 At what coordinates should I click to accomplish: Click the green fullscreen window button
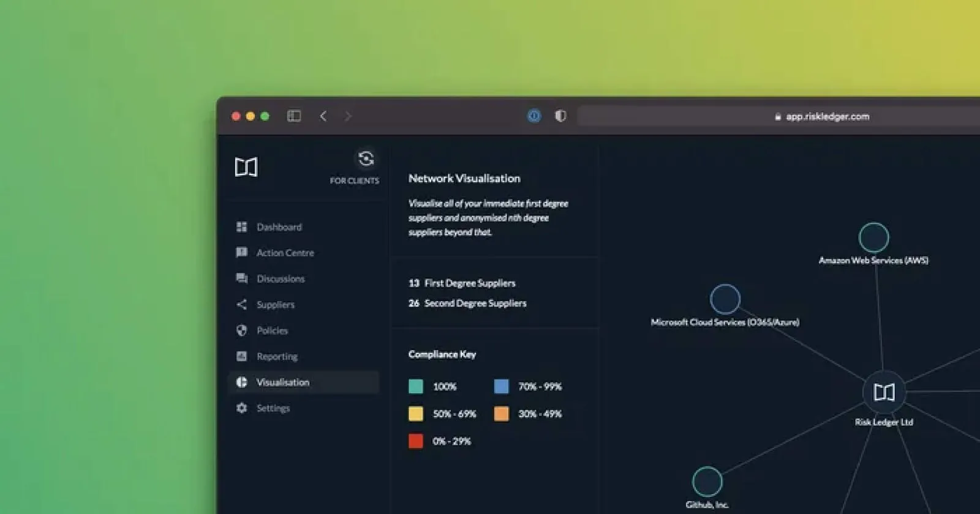265,116
